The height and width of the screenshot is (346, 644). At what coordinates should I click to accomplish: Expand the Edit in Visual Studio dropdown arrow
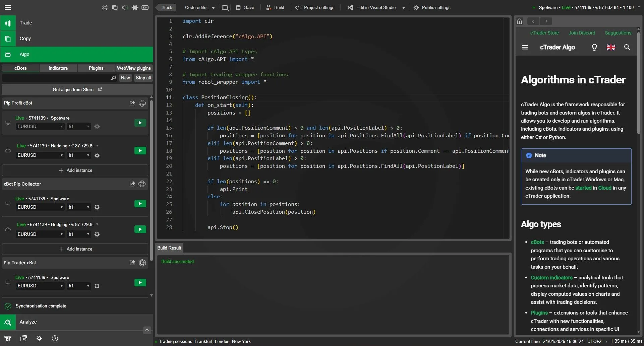tap(403, 7)
